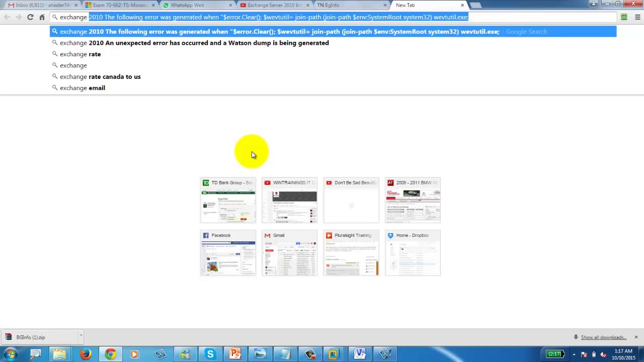Screen dimensions: 644x362
Task: Open File Explorer from the taskbar
Action: (60, 354)
